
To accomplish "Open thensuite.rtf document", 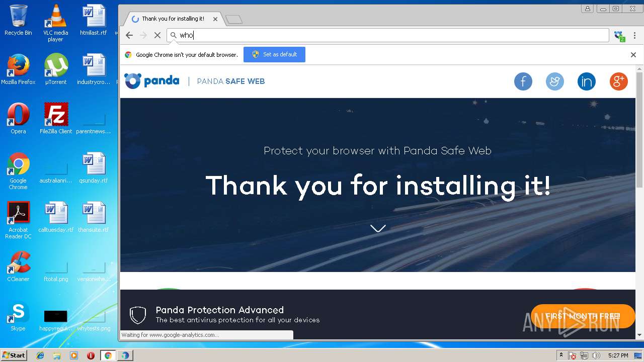I will click(x=94, y=217).
